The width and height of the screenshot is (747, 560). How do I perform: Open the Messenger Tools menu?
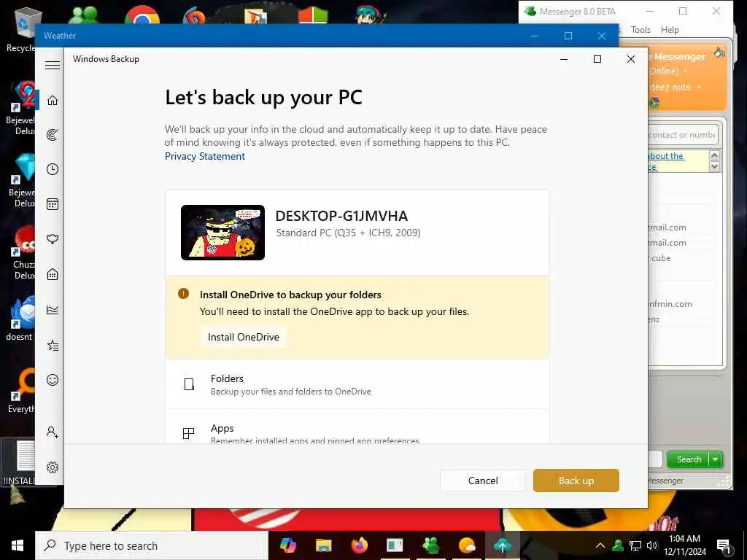pyautogui.click(x=640, y=29)
